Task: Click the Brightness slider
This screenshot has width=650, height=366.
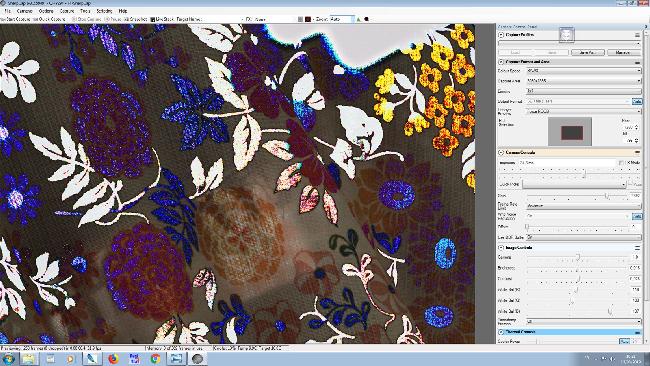Action: pyautogui.click(x=578, y=269)
